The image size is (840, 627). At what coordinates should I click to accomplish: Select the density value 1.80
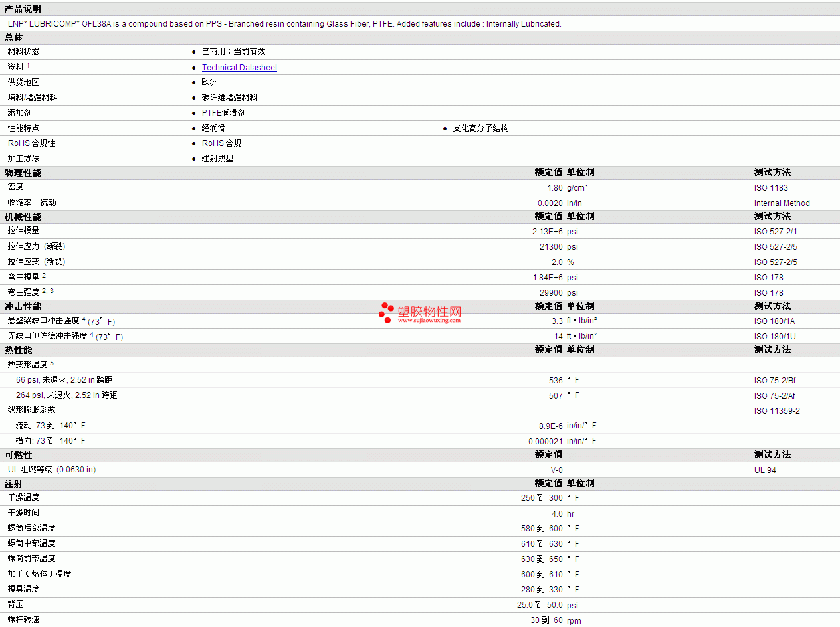[x=555, y=188]
